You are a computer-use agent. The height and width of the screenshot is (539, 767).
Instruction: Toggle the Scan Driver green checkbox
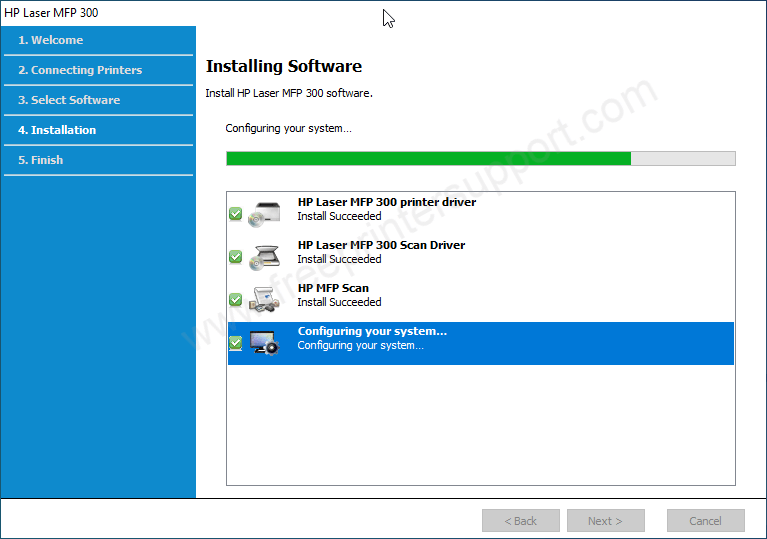click(x=235, y=256)
